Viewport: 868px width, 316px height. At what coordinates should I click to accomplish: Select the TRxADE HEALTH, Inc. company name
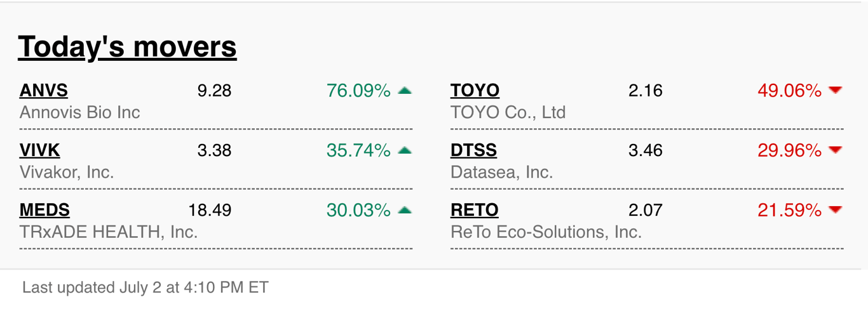(x=109, y=232)
